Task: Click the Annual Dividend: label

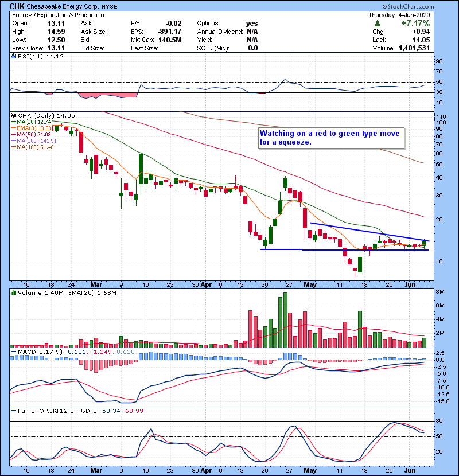Action: coord(220,32)
